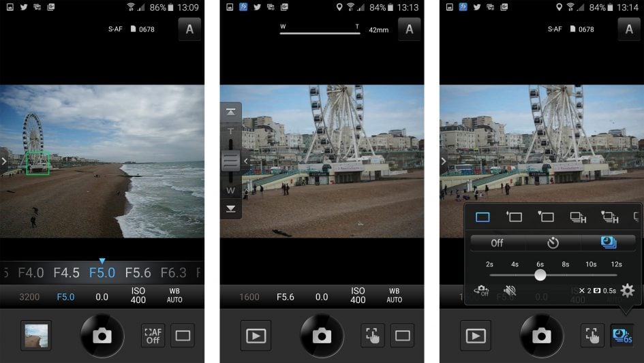Tap the interval timer 6s icon at bottom right
The image size is (644, 363).
[x=622, y=335]
